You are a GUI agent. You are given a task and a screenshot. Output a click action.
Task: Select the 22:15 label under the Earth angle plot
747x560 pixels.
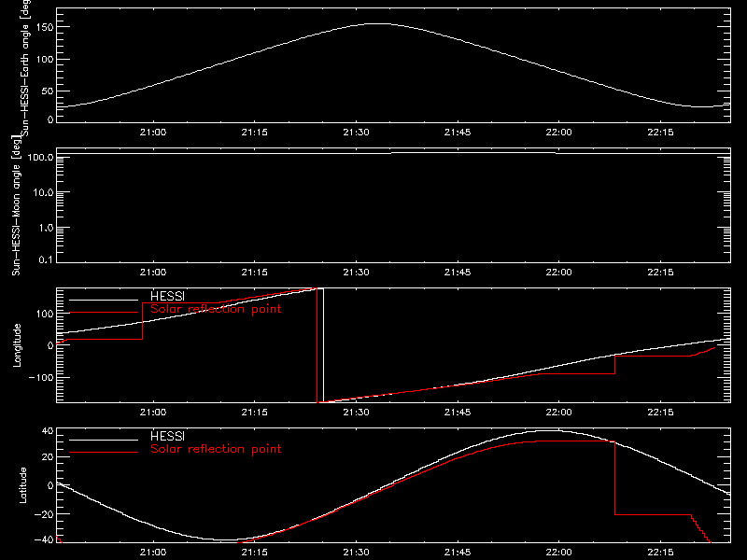(x=660, y=133)
